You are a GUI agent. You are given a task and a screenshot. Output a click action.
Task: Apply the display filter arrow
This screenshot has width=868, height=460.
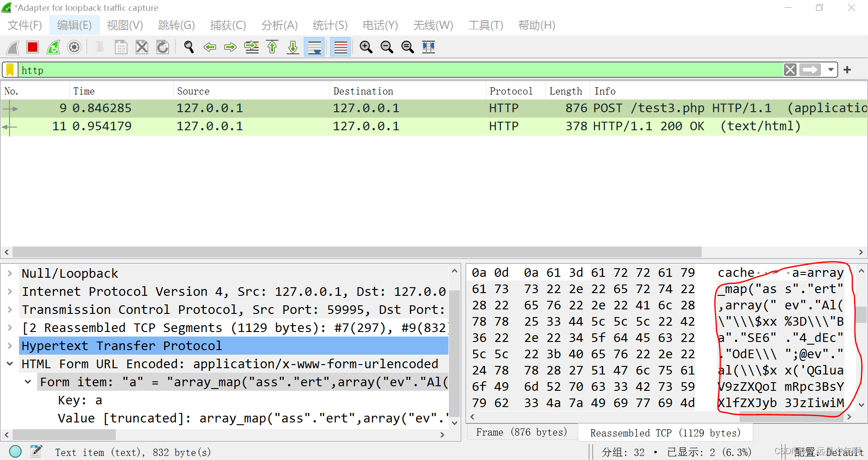[x=810, y=70]
